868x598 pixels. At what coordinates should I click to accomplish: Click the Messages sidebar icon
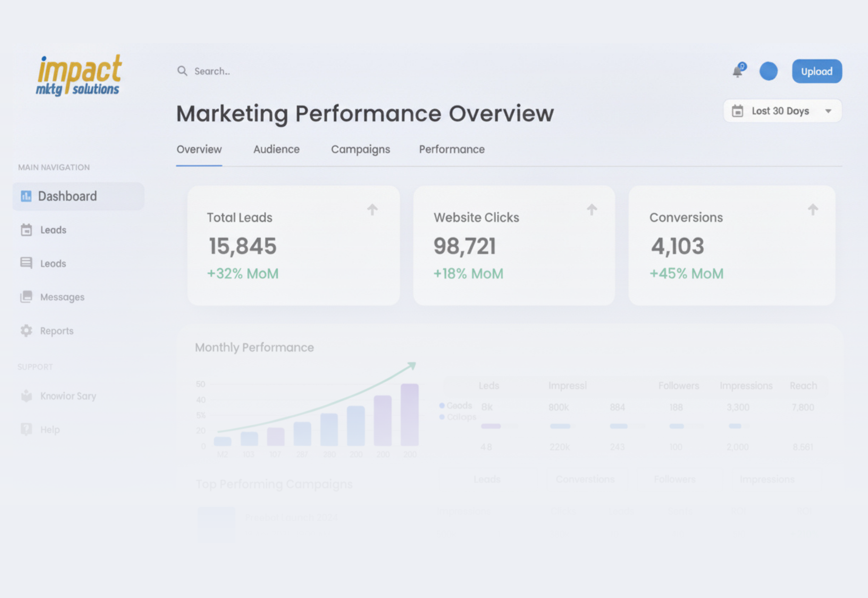[x=26, y=297]
